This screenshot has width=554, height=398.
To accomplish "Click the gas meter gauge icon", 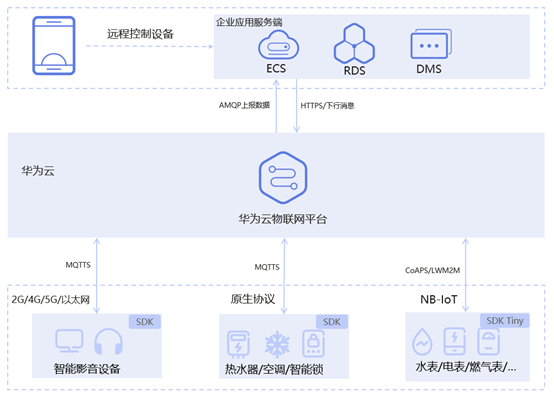I will 489,341.
